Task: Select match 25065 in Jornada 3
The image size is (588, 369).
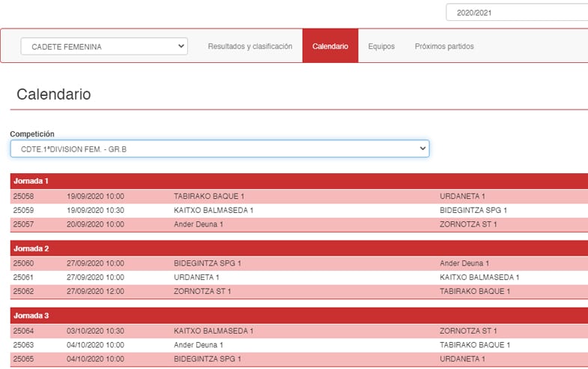Action: click(x=24, y=359)
